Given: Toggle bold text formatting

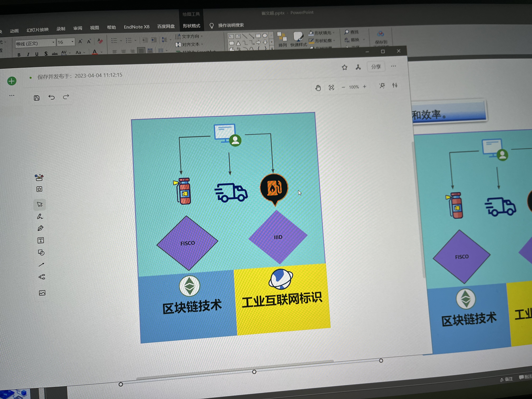Looking at the screenshot, I should [19, 55].
